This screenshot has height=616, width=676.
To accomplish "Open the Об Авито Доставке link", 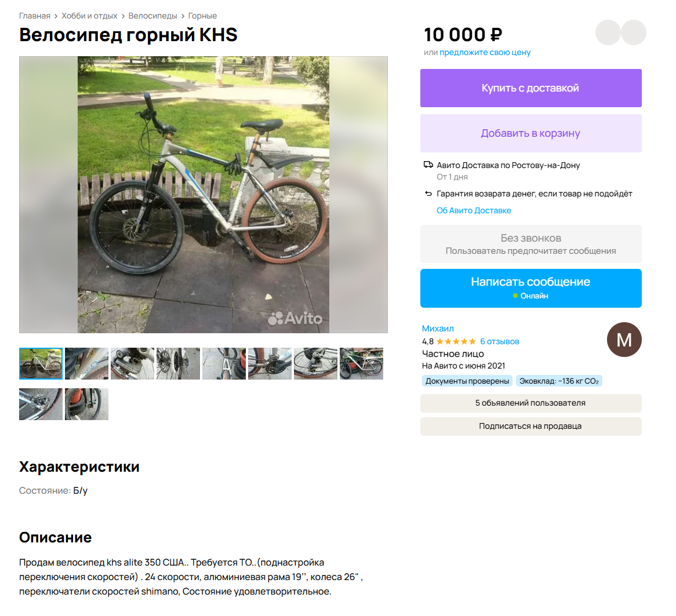I will click(x=474, y=210).
